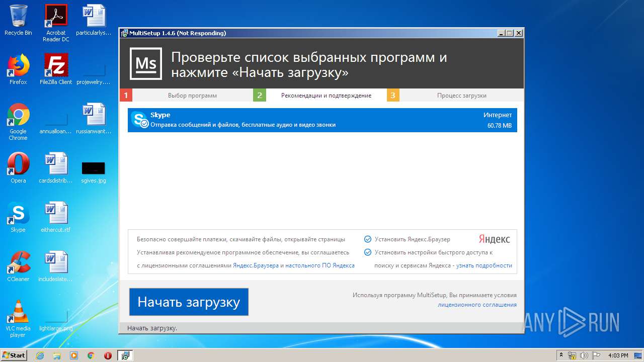Image resolution: width=644 pixels, height=362 pixels.
Task: Launch Acrobat Reader DC shortcut
Action: [x=56, y=23]
